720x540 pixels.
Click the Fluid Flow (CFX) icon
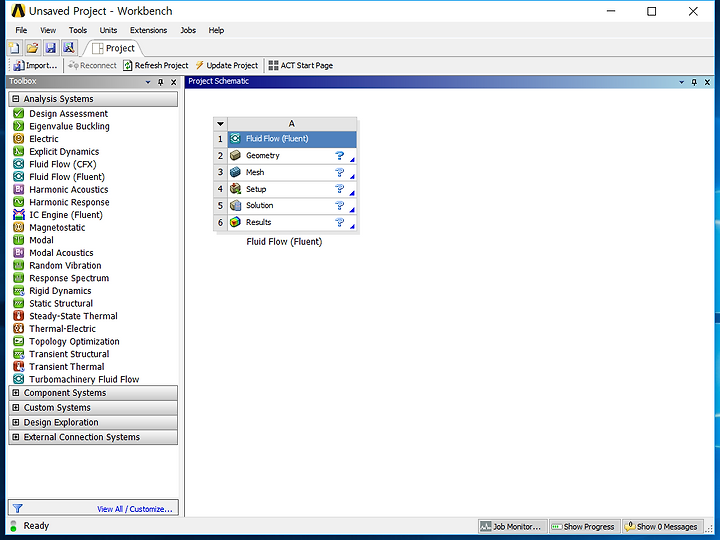(18, 164)
